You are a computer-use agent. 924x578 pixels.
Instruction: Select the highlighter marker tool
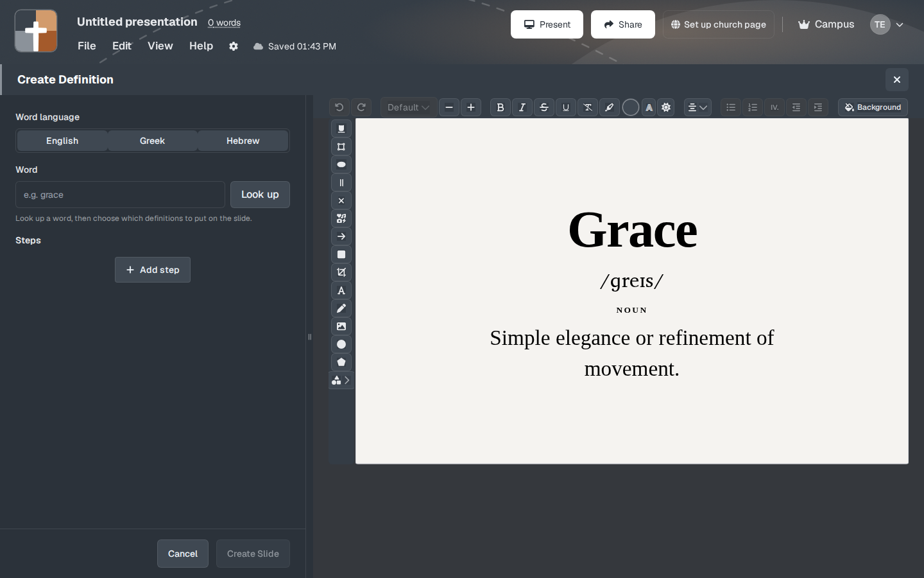(x=610, y=107)
